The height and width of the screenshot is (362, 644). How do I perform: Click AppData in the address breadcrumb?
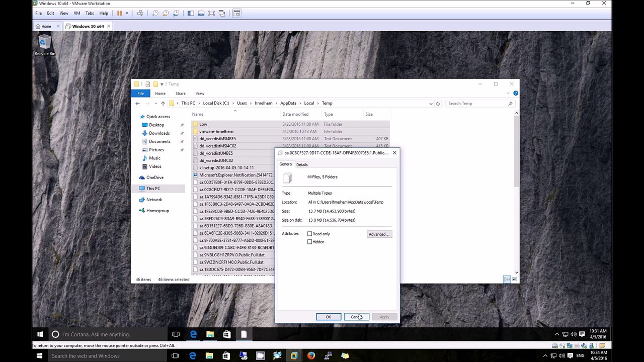click(288, 104)
